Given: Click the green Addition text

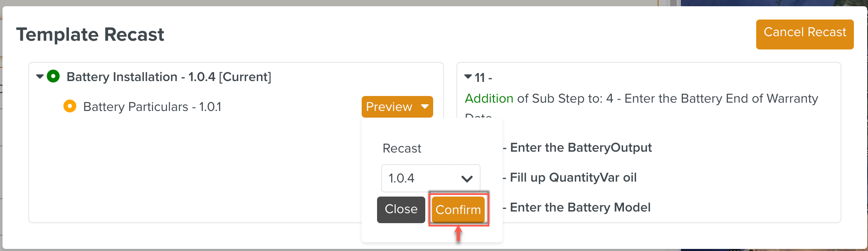Looking at the screenshot, I should pyautogui.click(x=489, y=98).
